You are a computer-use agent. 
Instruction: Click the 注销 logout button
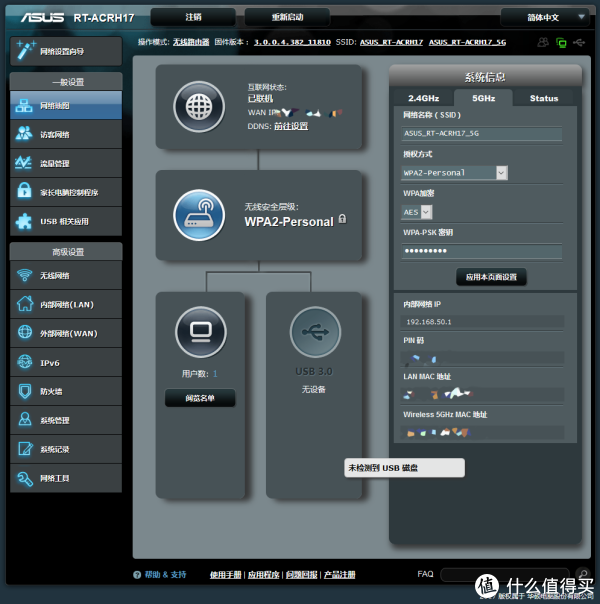click(x=193, y=17)
